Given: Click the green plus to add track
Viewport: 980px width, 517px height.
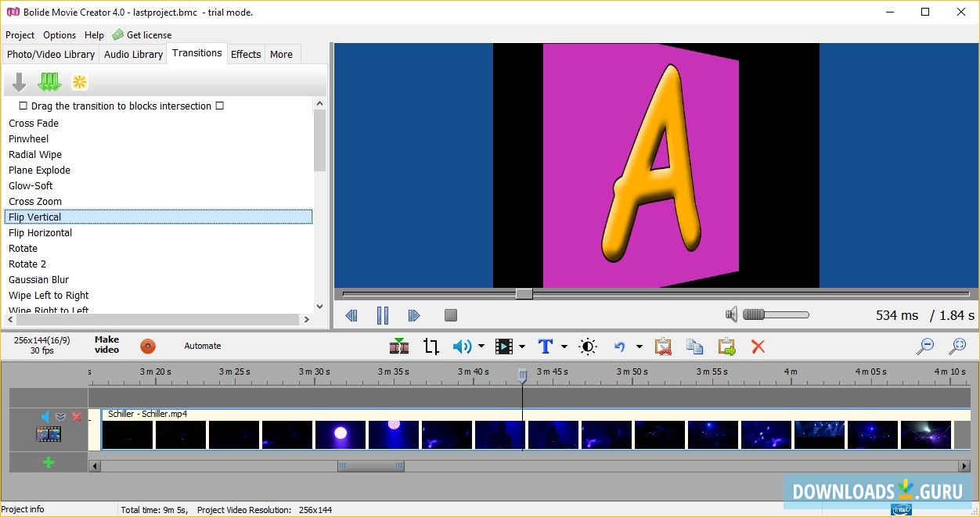Looking at the screenshot, I should (x=49, y=462).
